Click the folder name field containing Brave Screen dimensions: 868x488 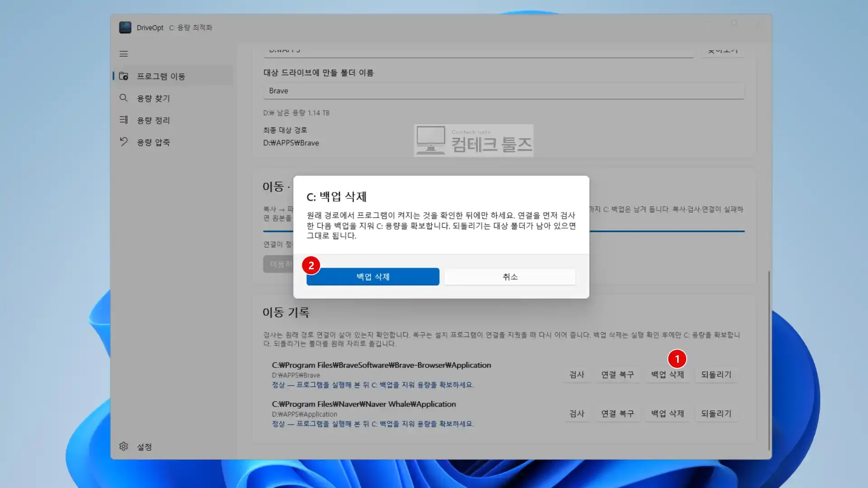tap(504, 91)
